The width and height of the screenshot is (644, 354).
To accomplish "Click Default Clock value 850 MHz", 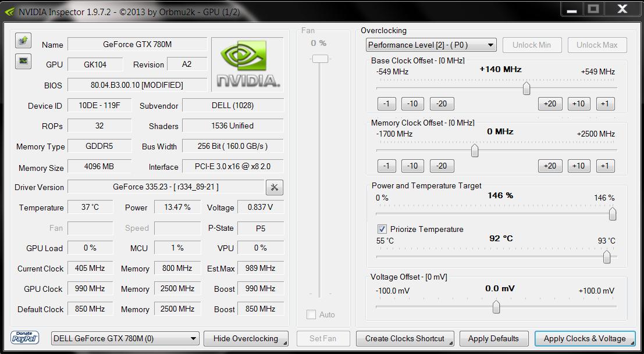I will tap(90, 309).
